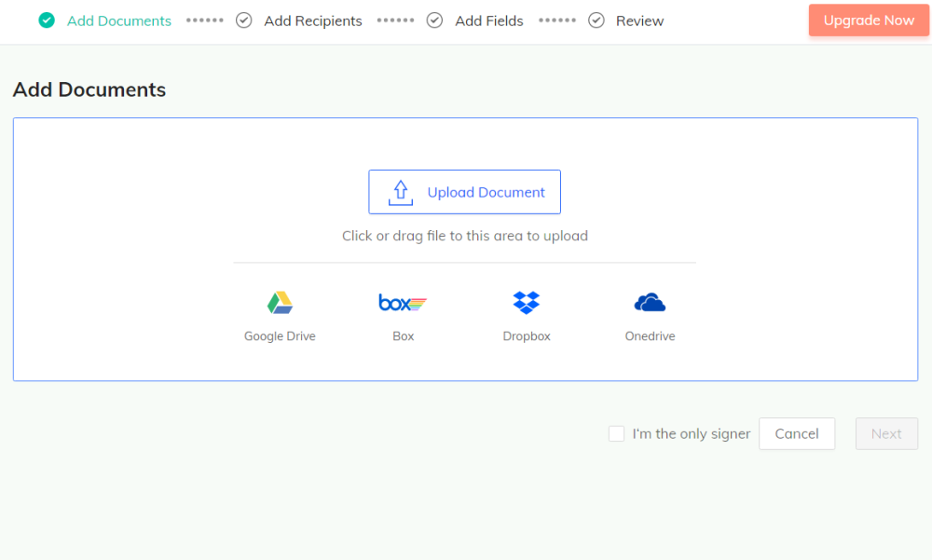Go to the Add Documents step
Screen dimensions: 932x560
click(119, 20)
